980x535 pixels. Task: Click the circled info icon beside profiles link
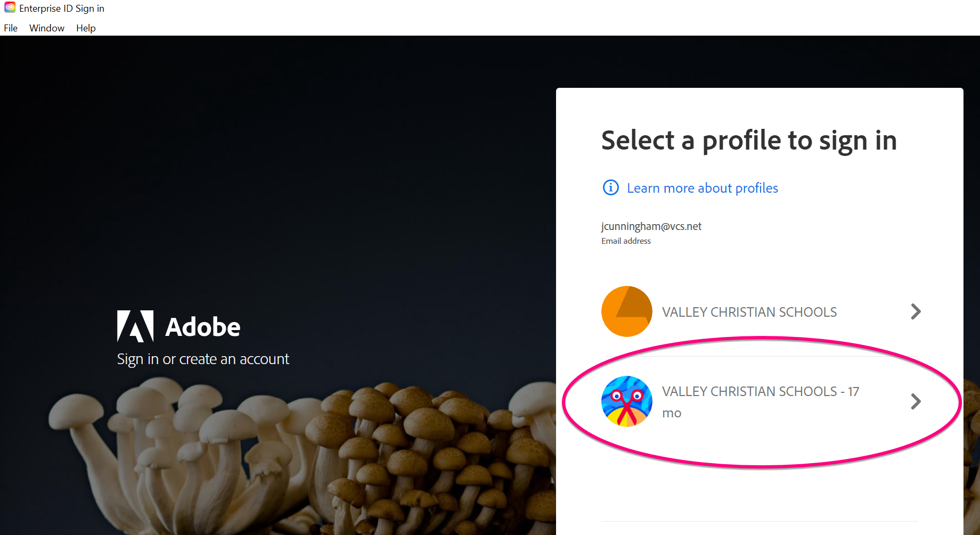pos(610,188)
